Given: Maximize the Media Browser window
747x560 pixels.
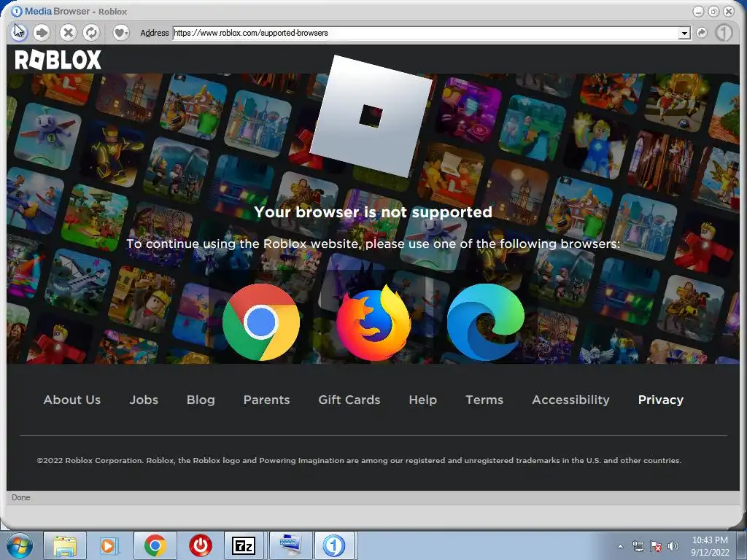Looking at the screenshot, I should [713, 12].
